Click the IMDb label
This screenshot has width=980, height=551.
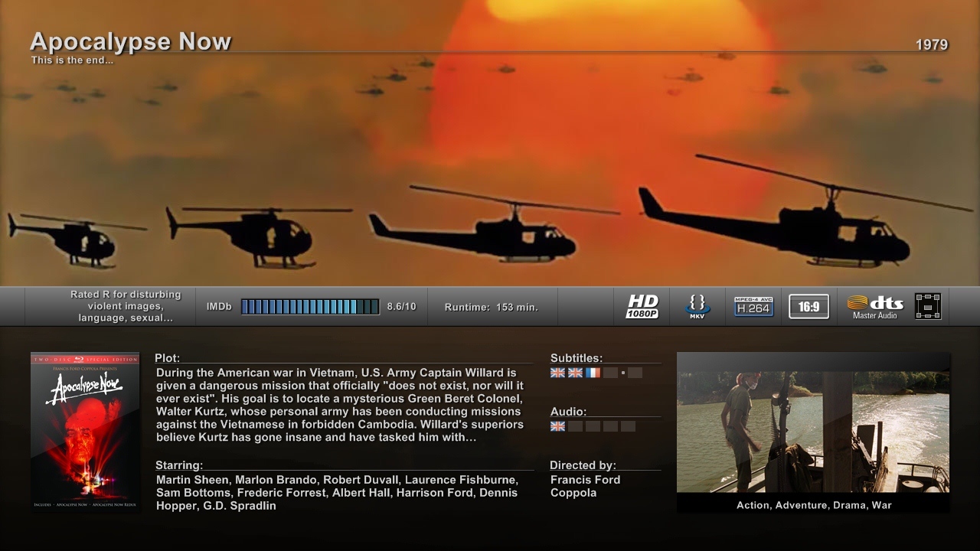219,307
